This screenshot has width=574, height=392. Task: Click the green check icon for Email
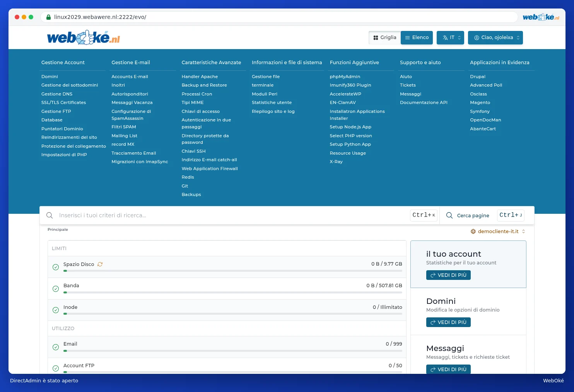(56, 347)
